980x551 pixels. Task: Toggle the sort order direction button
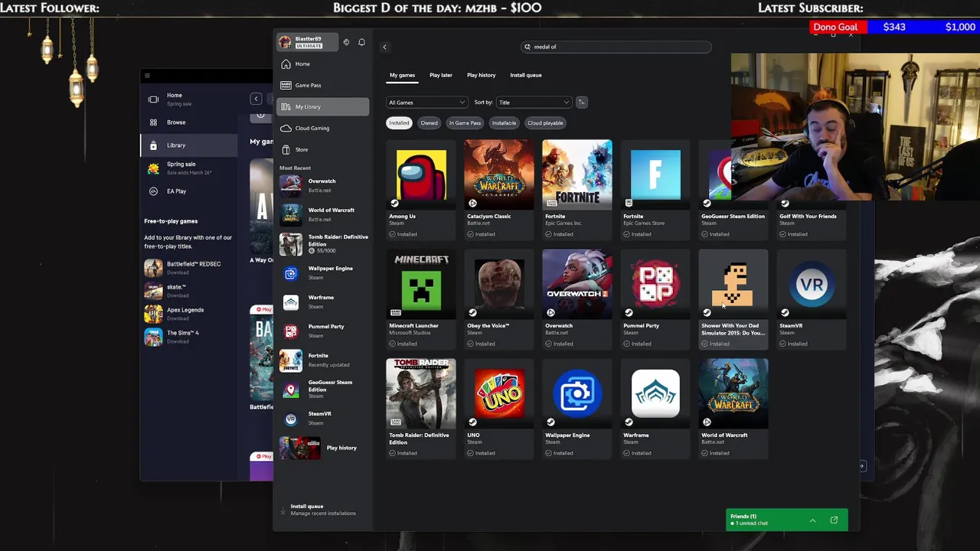581,103
